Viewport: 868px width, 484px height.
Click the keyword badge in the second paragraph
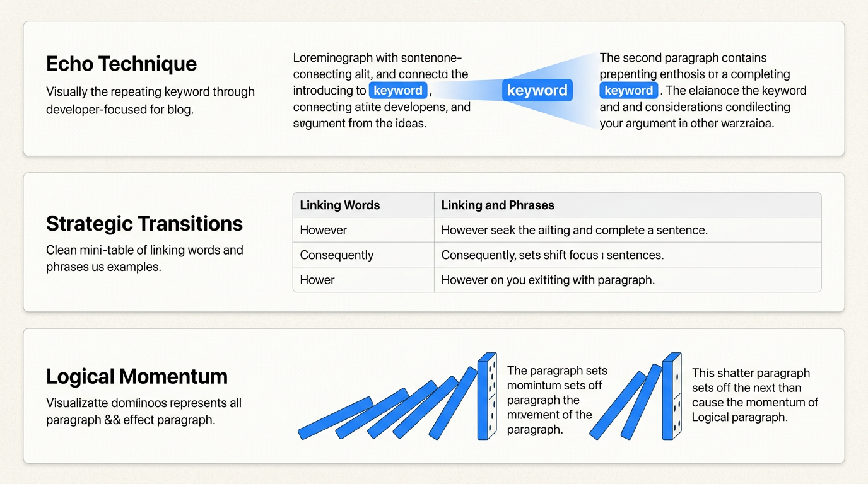click(x=628, y=90)
